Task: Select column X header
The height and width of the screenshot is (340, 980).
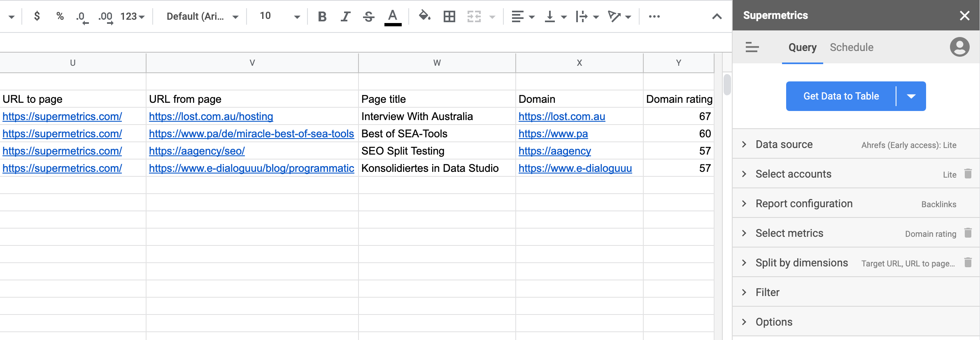Action: (x=580, y=63)
